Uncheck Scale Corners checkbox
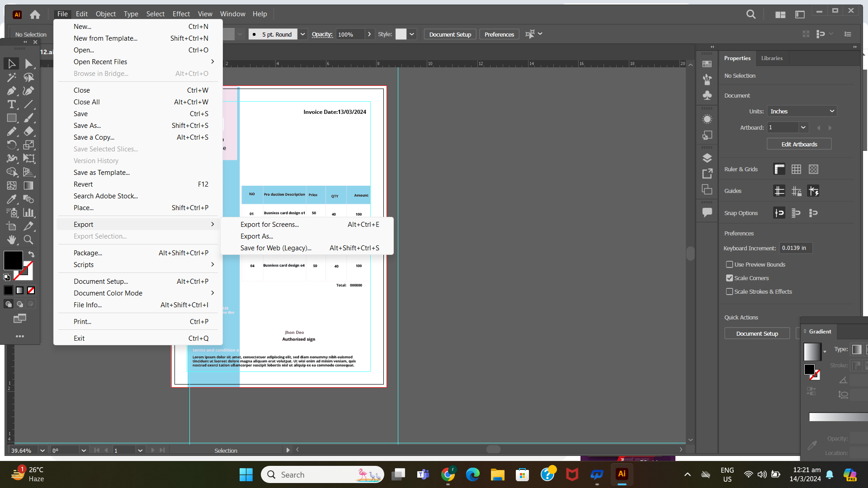 729,278
